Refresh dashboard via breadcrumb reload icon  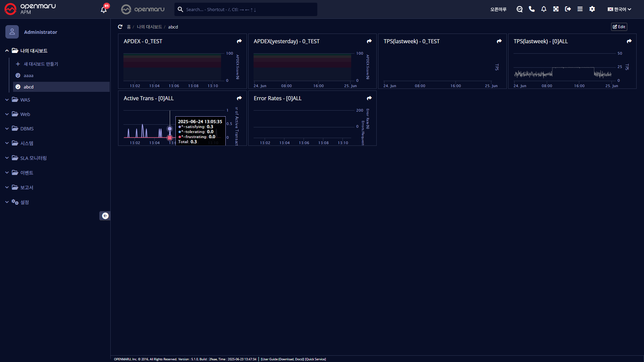(120, 27)
